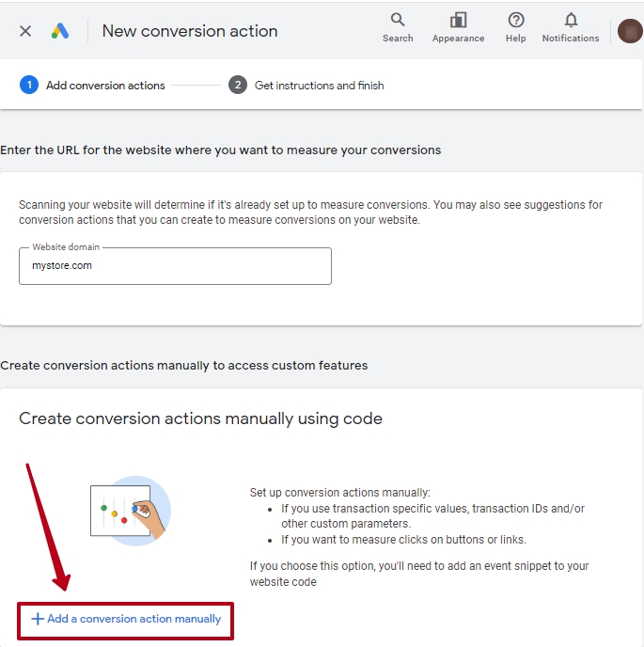Click the custom features section heading
This screenshot has height=647, width=644.
click(x=184, y=365)
